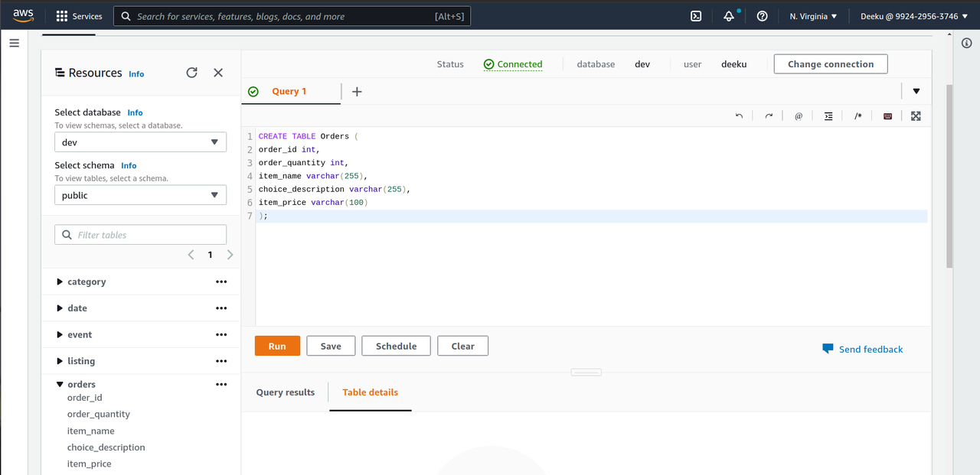Click the indent/format query icon
Image resolution: width=980 pixels, height=475 pixels.
828,116
